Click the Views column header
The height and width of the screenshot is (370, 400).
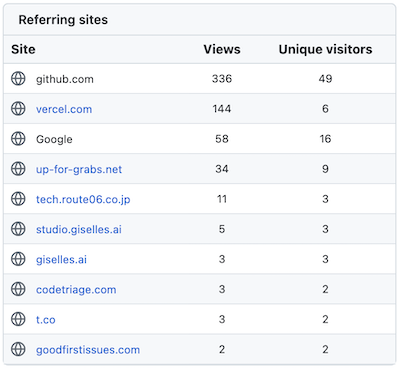point(222,49)
